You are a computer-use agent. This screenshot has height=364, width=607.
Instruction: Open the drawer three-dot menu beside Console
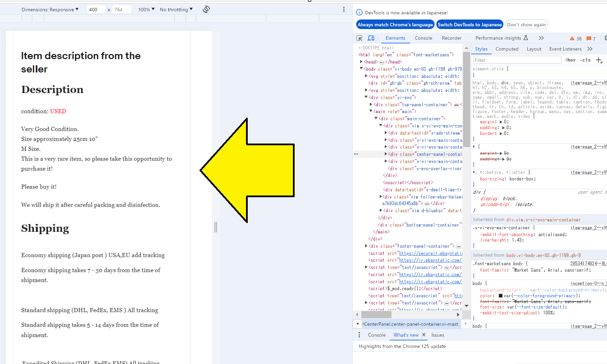pos(359,335)
